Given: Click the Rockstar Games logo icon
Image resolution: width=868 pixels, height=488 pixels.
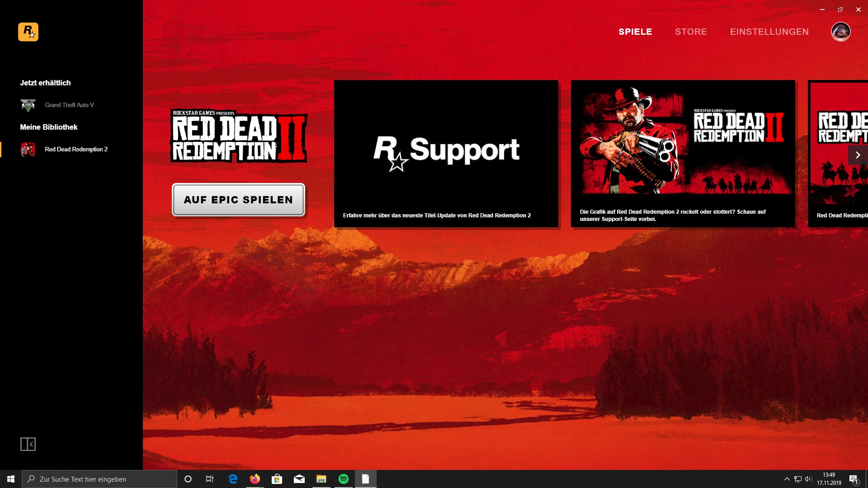Looking at the screenshot, I should tap(28, 32).
